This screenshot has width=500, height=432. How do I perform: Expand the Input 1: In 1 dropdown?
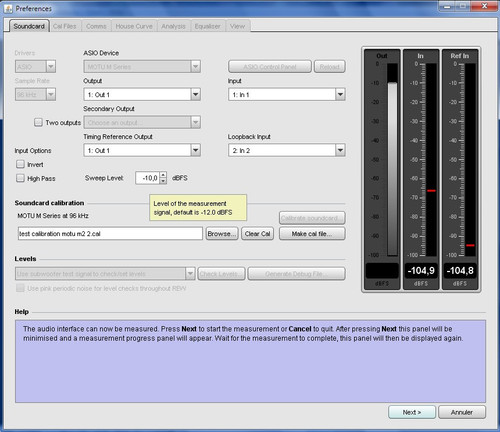tap(287, 95)
